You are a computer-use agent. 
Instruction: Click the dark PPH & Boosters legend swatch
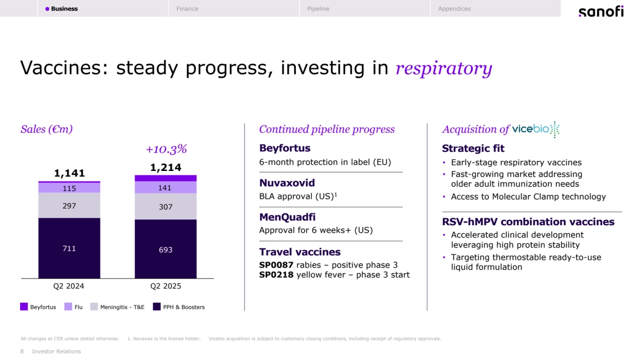pyautogui.click(x=156, y=307)
